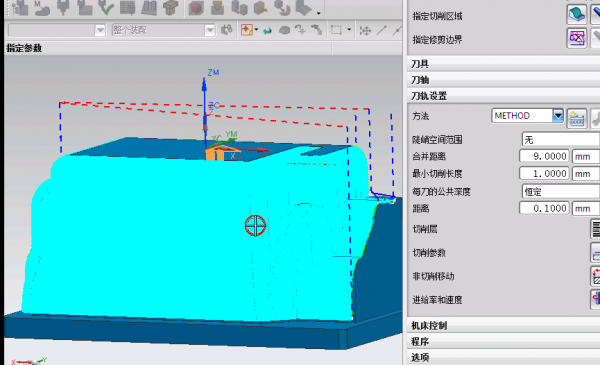600x365 pixels.
Task: Click the 距离 value field 0.1000
Action: (x=544, y=209)
